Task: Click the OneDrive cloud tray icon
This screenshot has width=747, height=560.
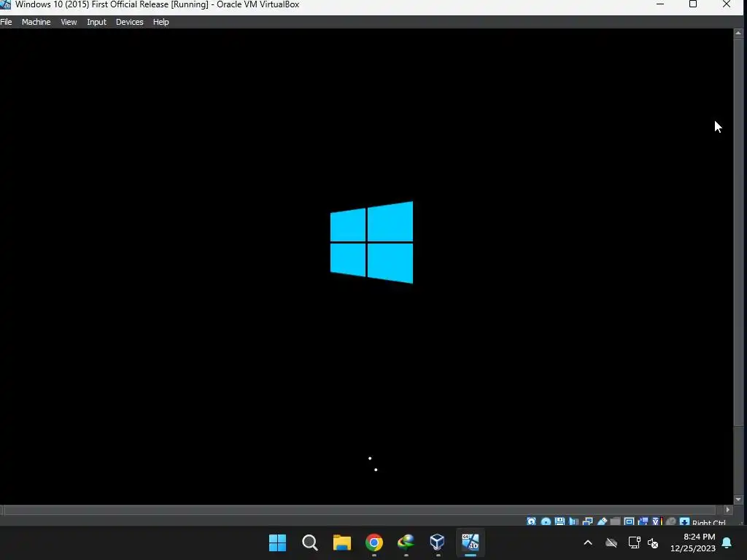Action: pyautogui.click(x=611, y=542)
